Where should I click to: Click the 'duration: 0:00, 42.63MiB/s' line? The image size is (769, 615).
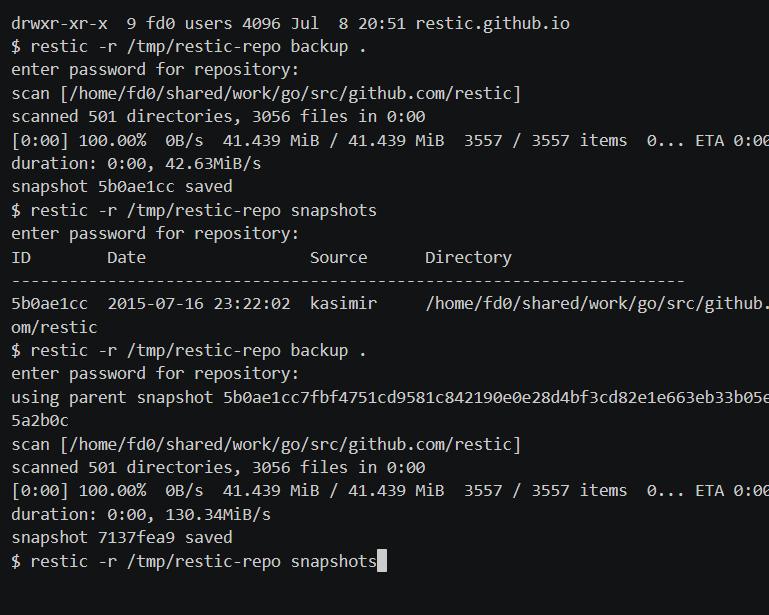click(x=136, y=163)
